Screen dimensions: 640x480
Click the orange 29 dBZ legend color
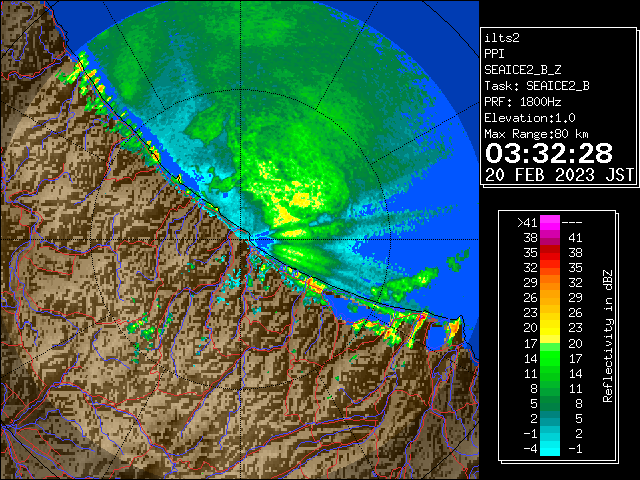[x=550, y=283]
